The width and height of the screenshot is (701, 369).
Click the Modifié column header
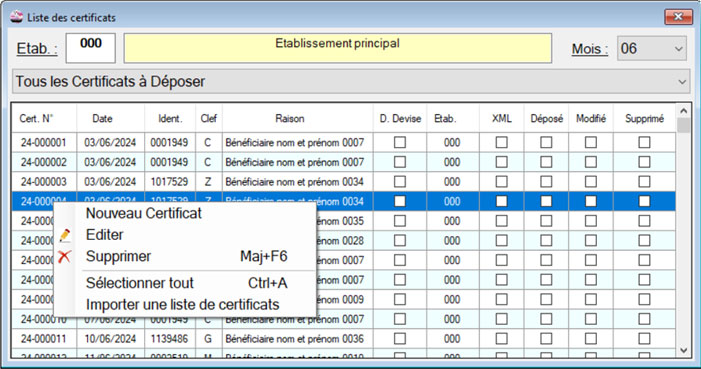point(591,119)
